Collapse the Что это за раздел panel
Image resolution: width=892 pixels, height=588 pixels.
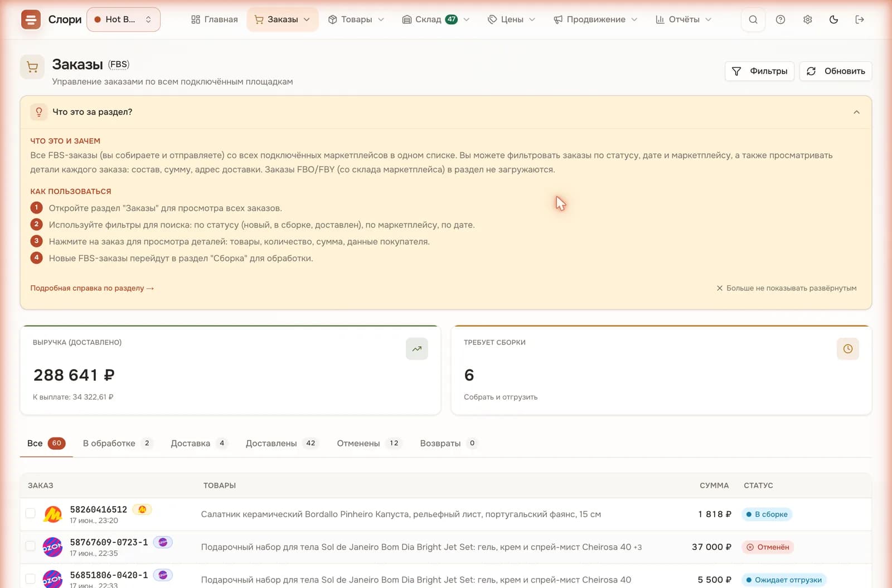click(856, 112)
